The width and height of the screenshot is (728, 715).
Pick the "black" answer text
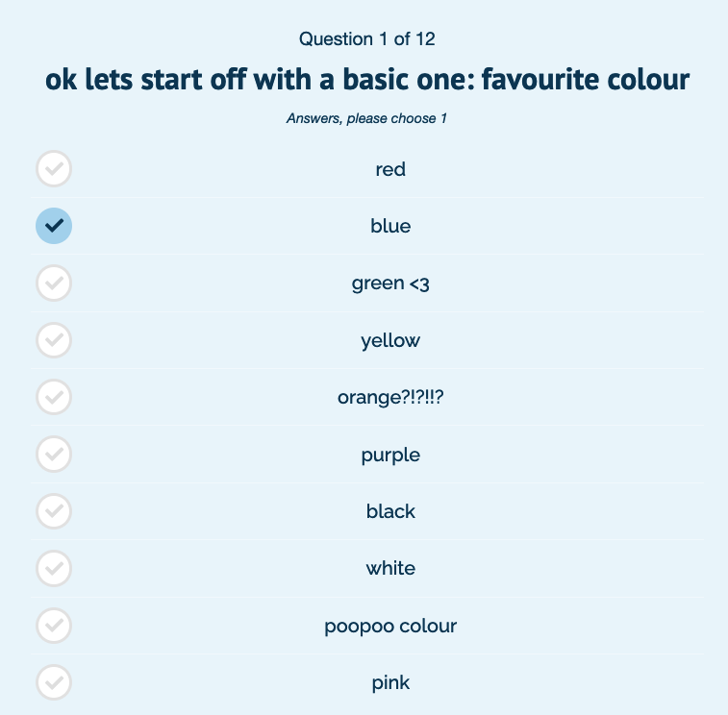pos(390,511)
